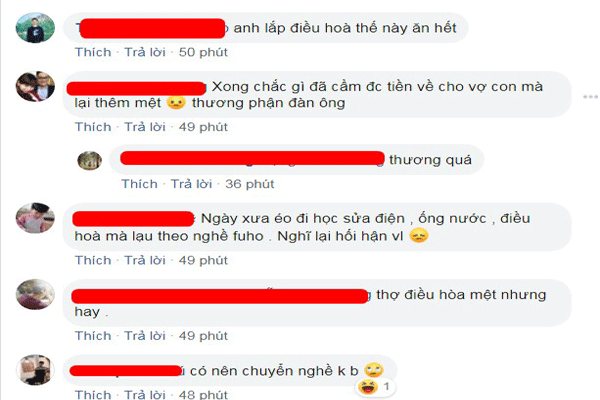Image resolution: width=600 pixels, height=400 pixels.
Task: Reply to the comment posted 50 phút ago
Action: 145,52
